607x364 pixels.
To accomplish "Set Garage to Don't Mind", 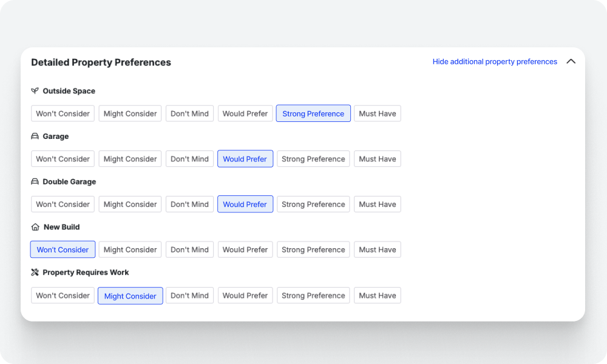I will (189, 159).
